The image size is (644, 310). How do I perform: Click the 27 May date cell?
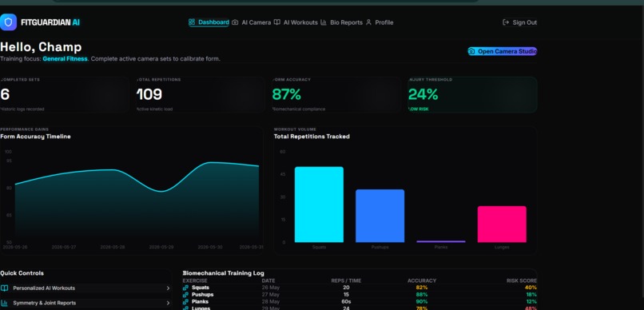[270, 295]
